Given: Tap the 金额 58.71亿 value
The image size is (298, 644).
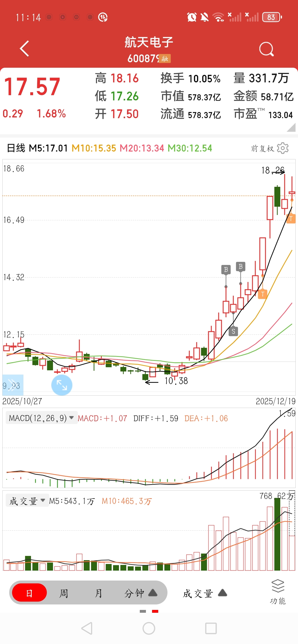Looking at the screenshot, I should 277,97.
